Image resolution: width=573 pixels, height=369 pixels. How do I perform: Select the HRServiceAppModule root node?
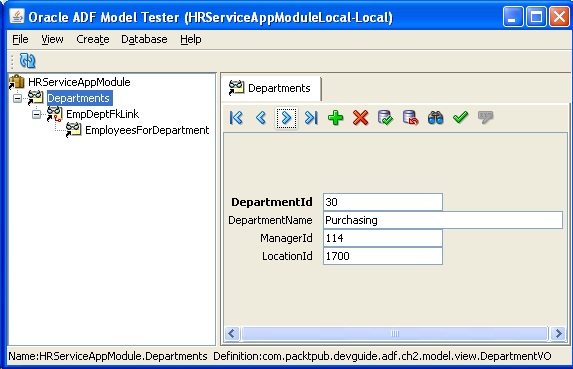coord(79,82)
